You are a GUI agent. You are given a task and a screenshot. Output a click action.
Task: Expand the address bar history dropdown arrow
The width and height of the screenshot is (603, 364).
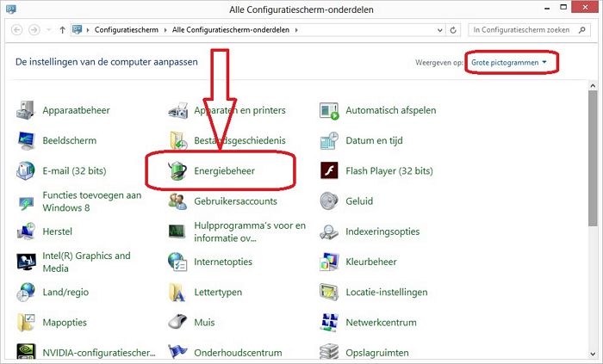pos(440,30)
